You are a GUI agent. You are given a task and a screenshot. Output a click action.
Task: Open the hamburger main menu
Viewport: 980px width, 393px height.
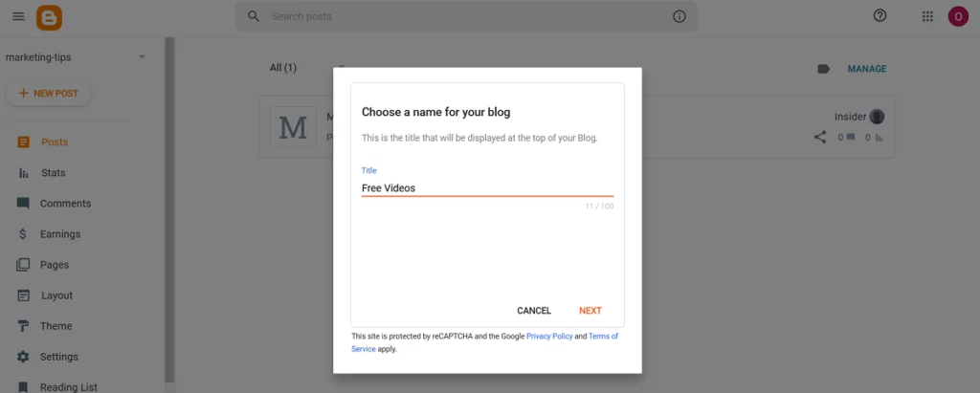(x=18, y=16)
